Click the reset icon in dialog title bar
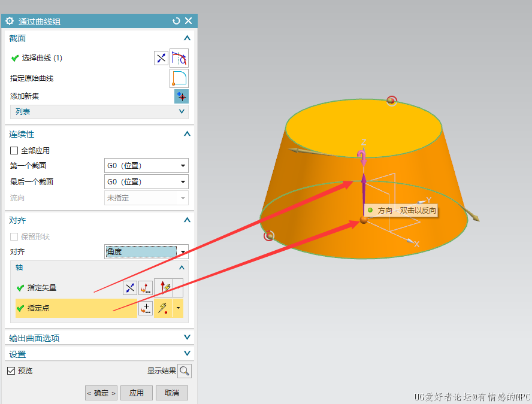Viewport: 532px width, 404px height. (176, 21)
